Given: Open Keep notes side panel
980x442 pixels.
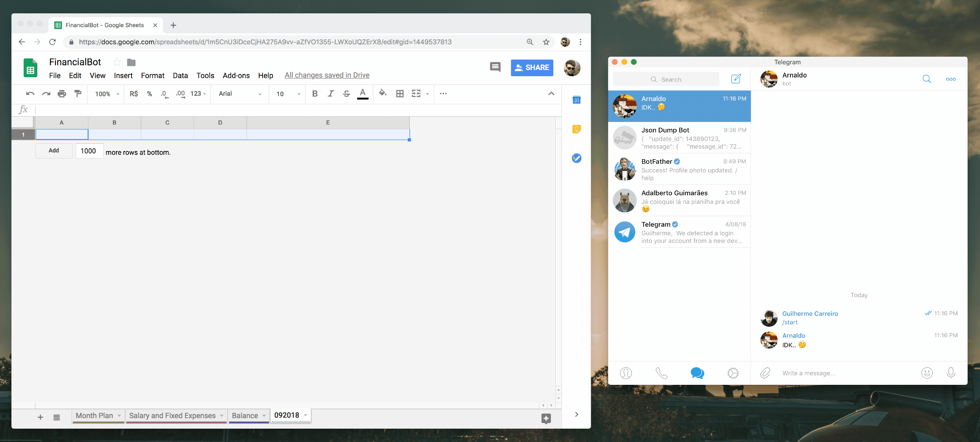Looking at the screenshot, I should point(577,129).
